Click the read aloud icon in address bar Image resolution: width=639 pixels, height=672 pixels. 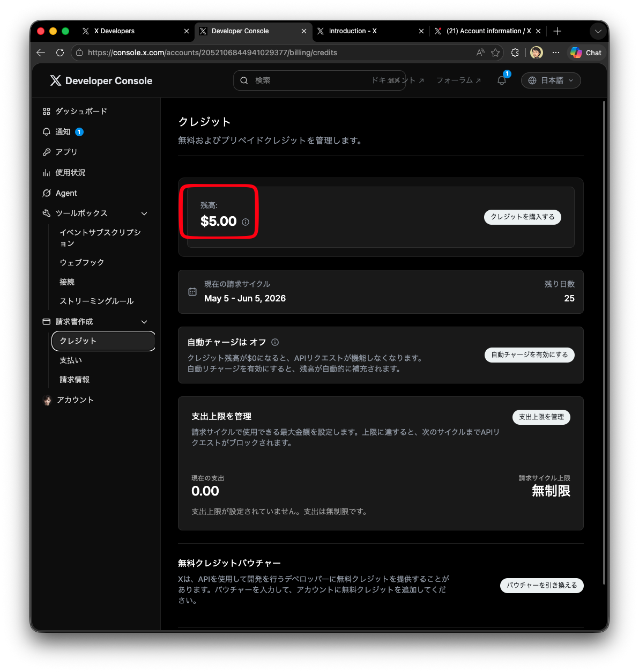click(x=480, y=53)
